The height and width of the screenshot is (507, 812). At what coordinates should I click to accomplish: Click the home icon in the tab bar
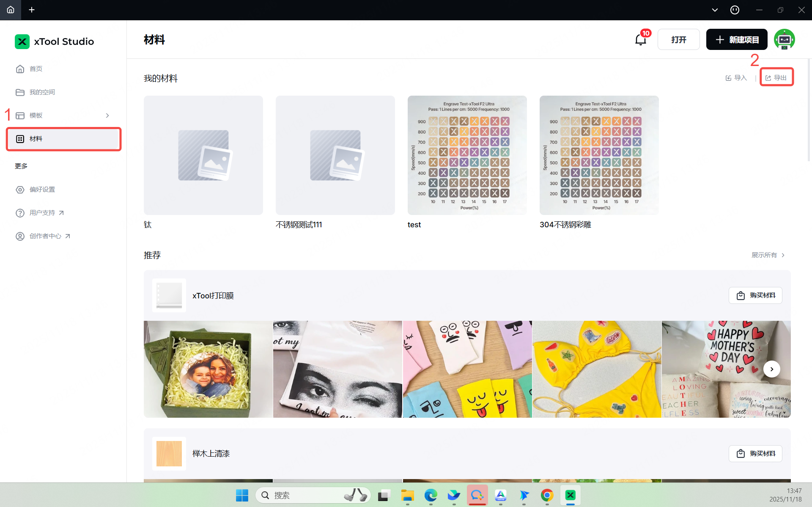tap(11, 10)
